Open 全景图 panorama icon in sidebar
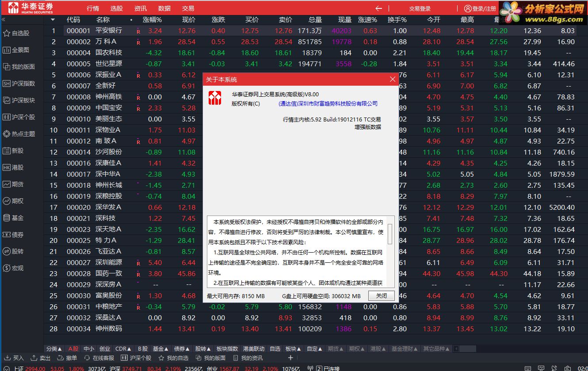Screen dimensions: 588x371 pyautogui.click(x=7, y=50)
